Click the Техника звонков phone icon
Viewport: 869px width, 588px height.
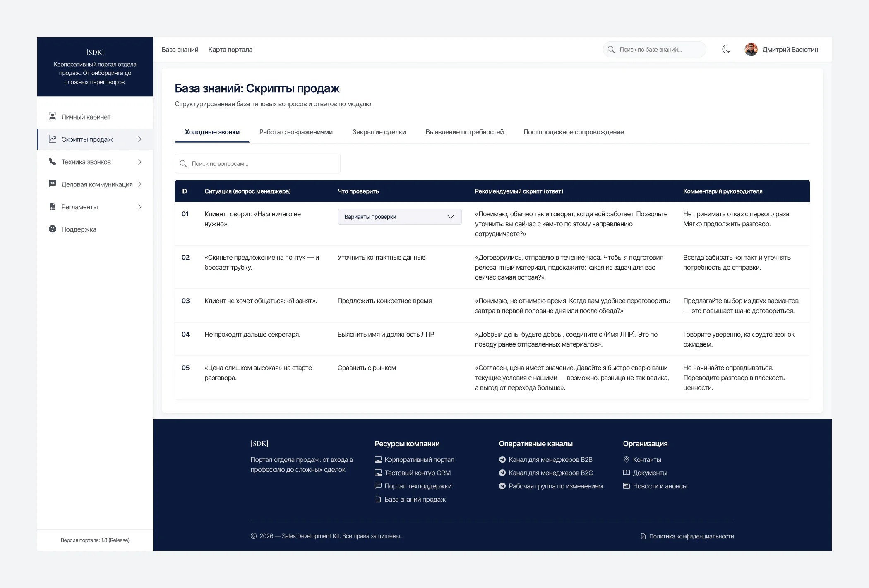53,162
